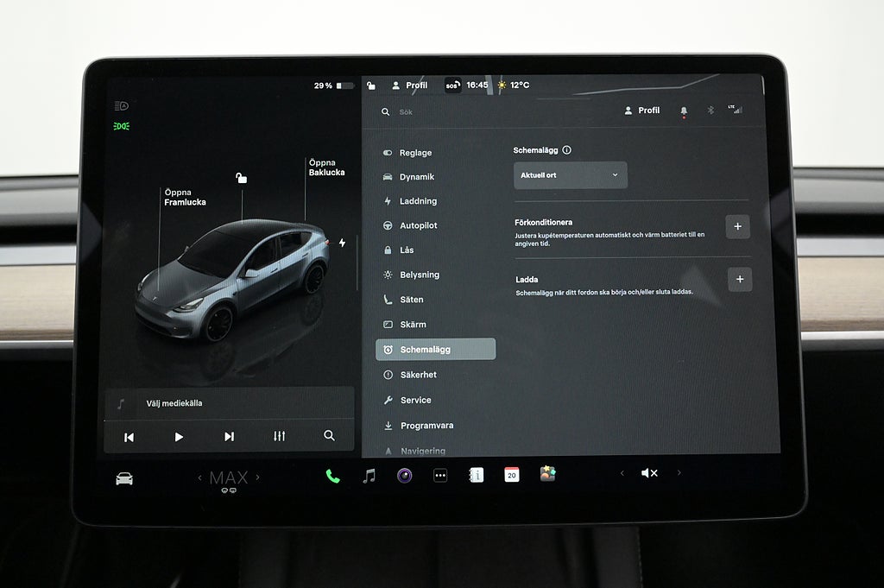Open the audio equalizer settings icon

(x=279, y=436)
